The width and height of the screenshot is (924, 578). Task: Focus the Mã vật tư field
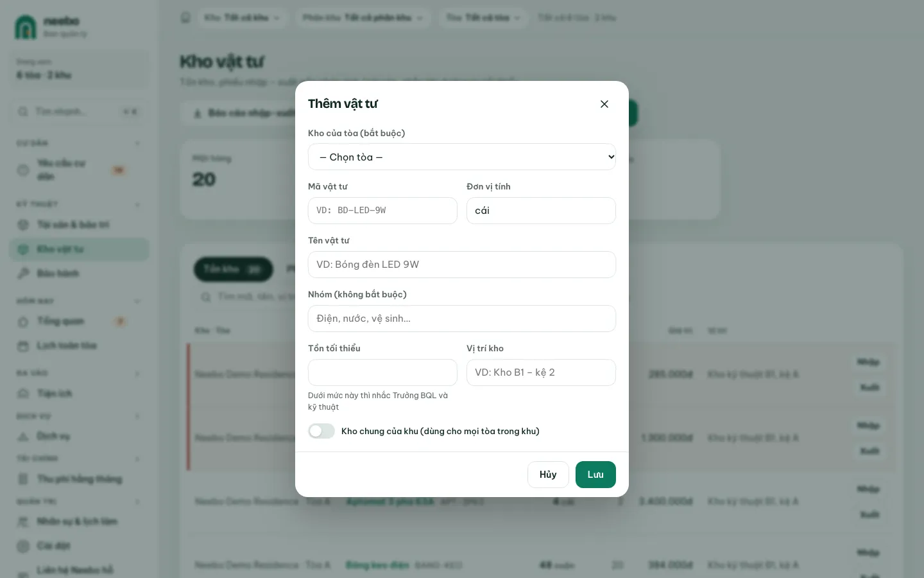pos(382,211)
